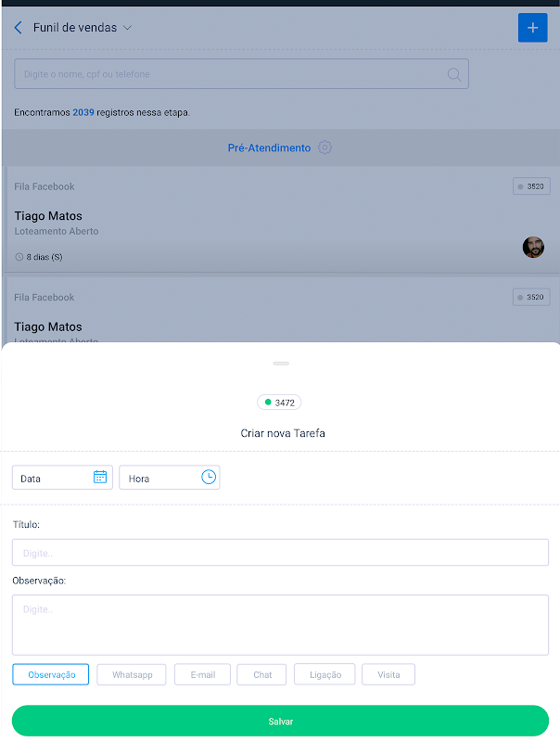
Task: Open the Data calendar picker icon
Action: [100, 477]
